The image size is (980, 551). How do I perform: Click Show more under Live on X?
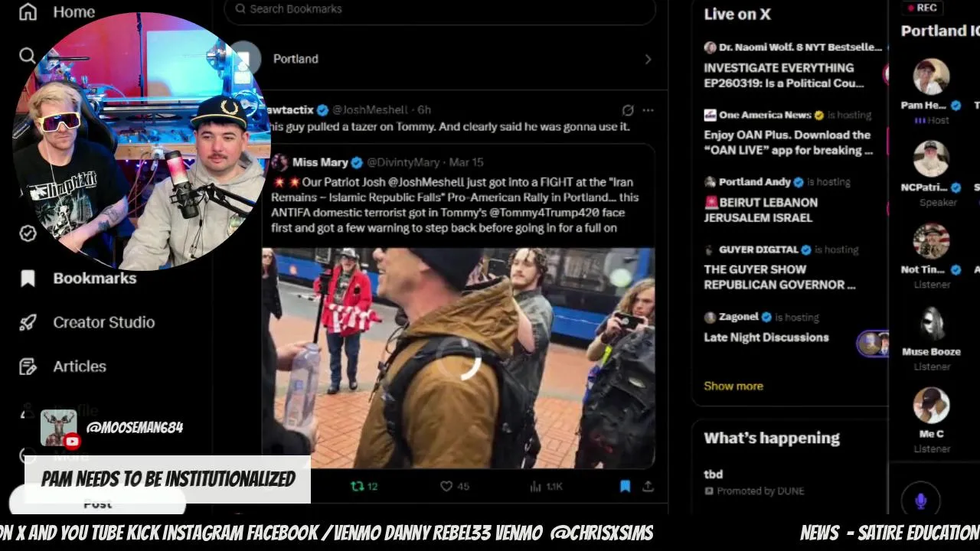pos(733,386)
